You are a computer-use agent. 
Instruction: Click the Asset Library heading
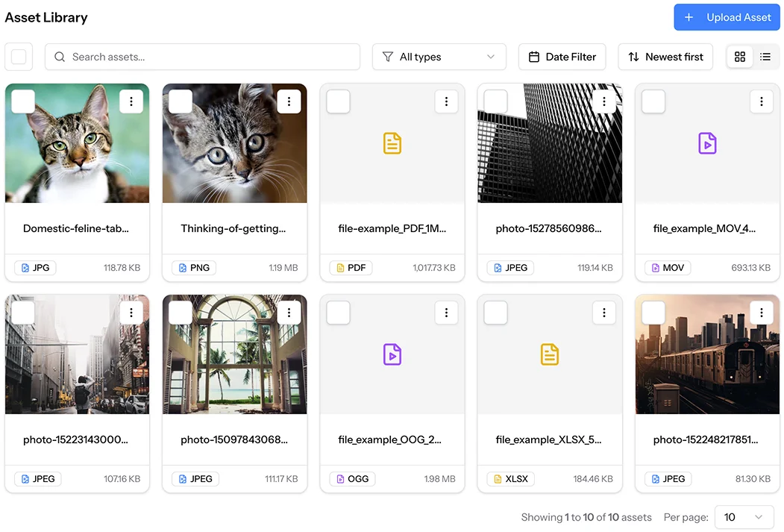point(46,17)
